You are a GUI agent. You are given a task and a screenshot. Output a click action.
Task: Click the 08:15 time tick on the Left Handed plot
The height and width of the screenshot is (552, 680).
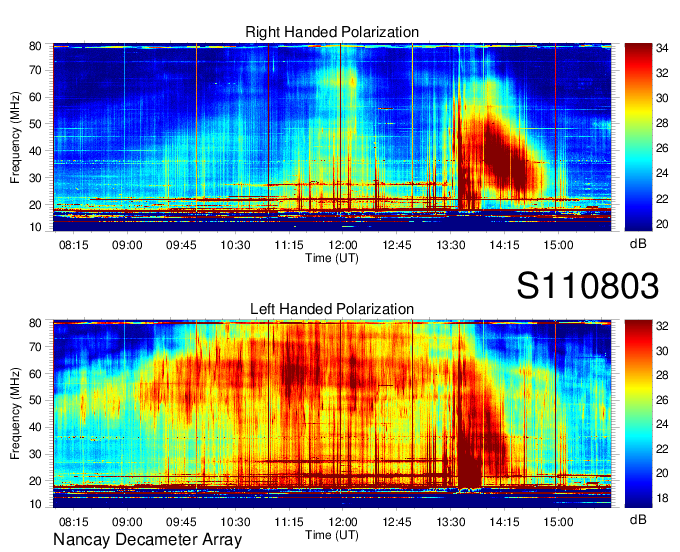pyautogui.click(x=73, y=522)
